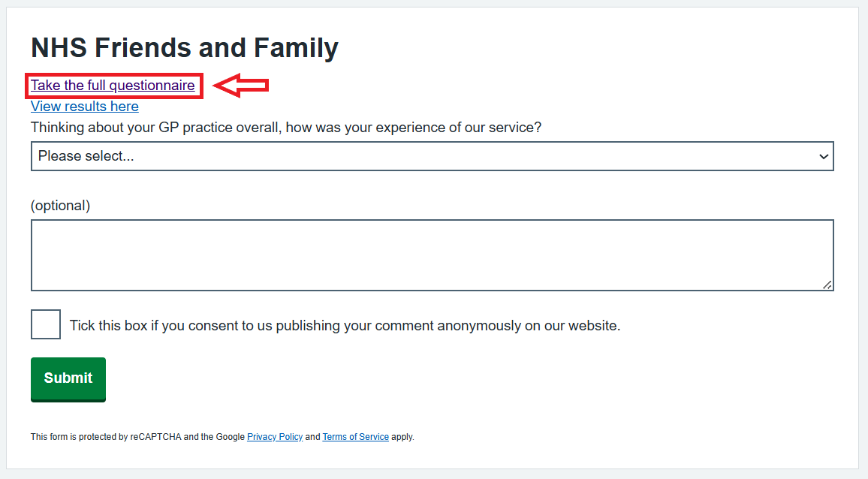Click the consent checkbox label text

click(345, 326)
